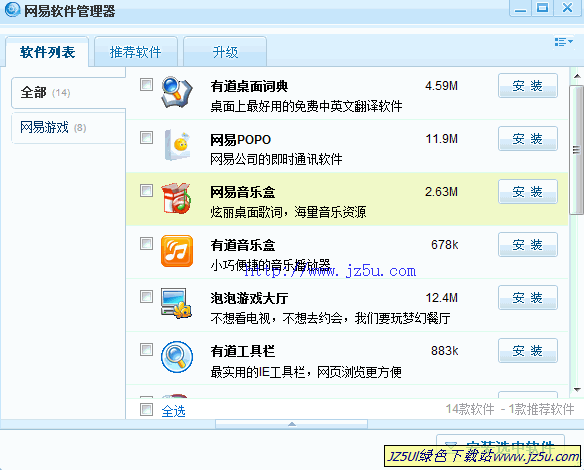
Task: Tick the checkbox for 网易POPO
Action: tap(146, 137)
